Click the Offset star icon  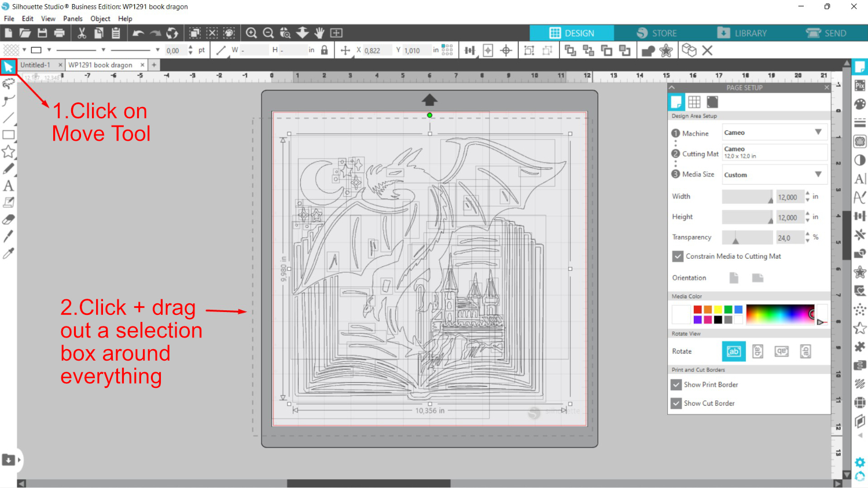(666, 50)
